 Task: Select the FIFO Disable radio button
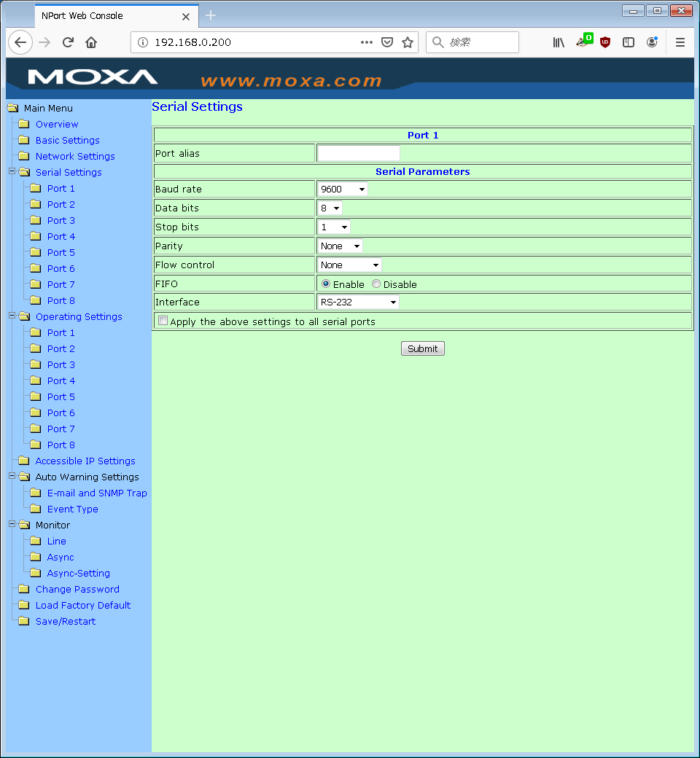376,284
